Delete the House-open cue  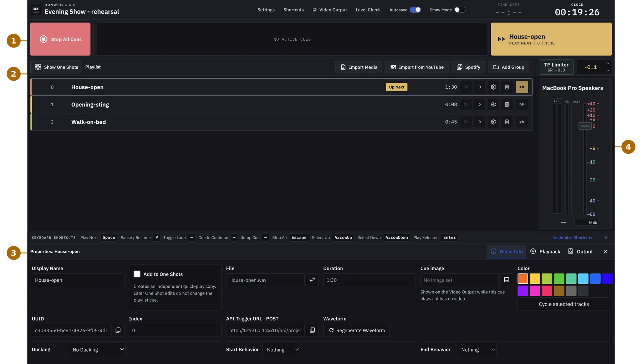coord(507,87)
